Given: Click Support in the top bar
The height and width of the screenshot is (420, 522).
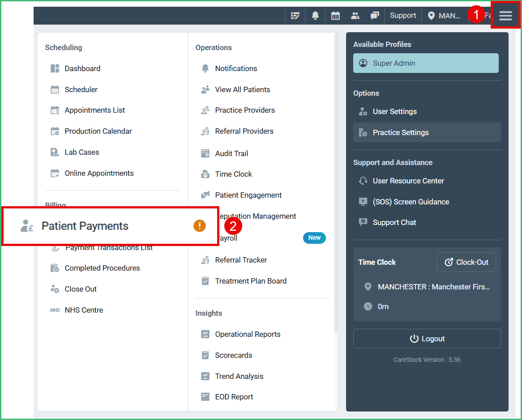Looking at the screenshot, I should pos(403,15).
